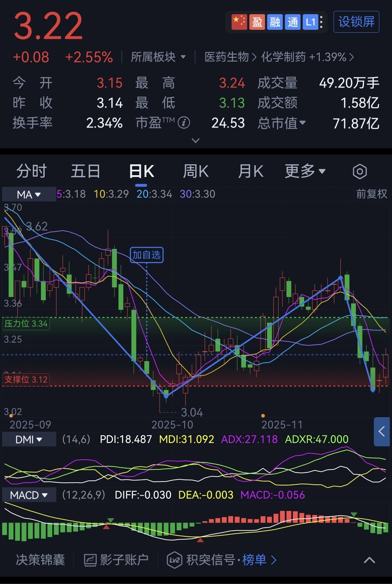Open the 总市值 dropdown

282,123
